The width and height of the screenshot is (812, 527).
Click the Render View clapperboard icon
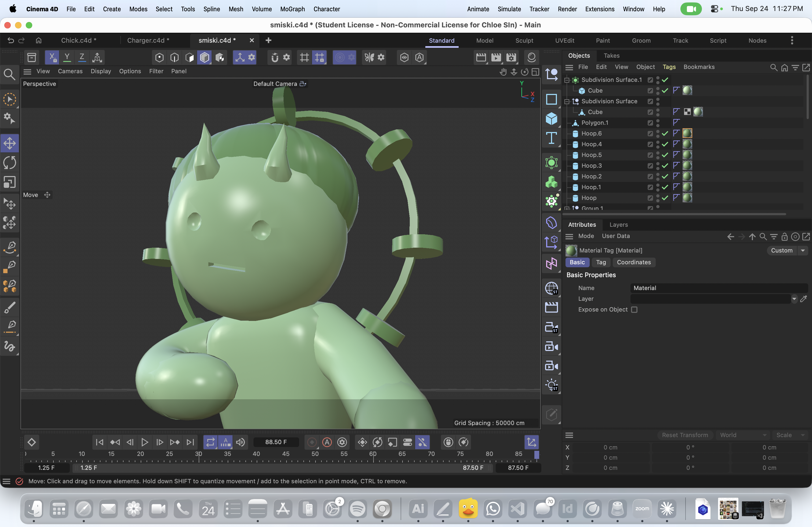tap(481, 57)
